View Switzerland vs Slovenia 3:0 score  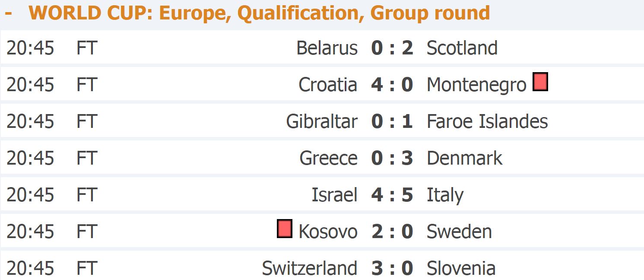[392, 268]
